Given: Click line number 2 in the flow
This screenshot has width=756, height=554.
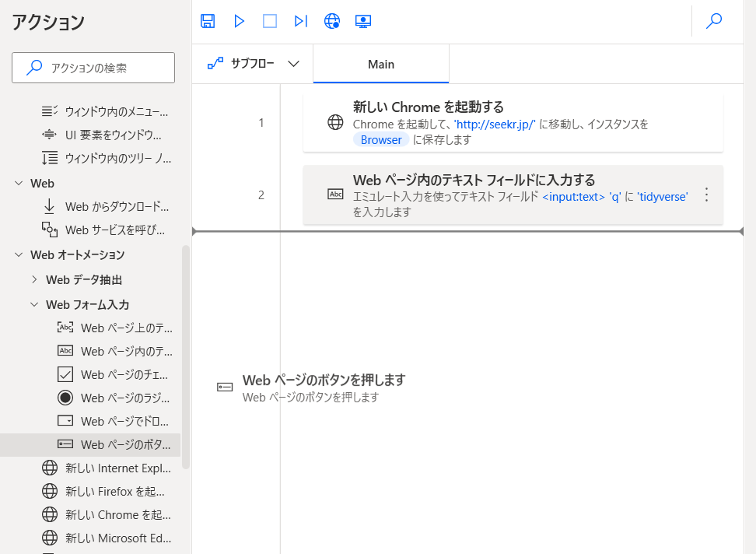Looking at the screenshot, I should coord(261,195).
